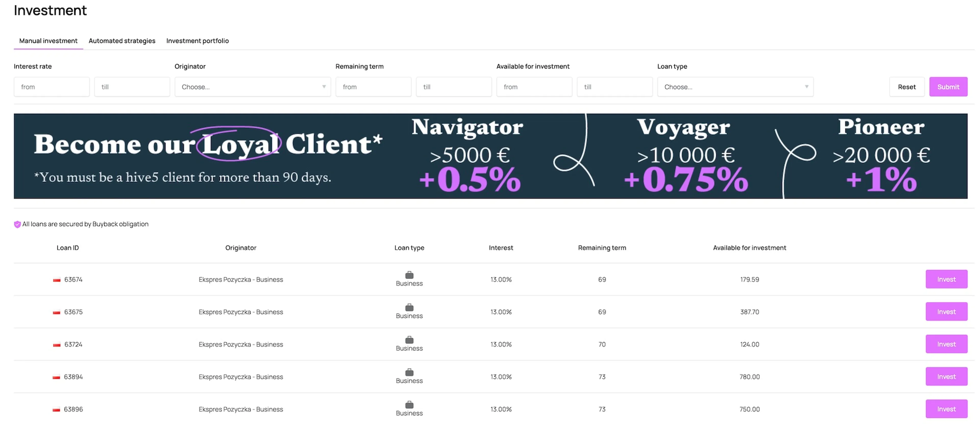Click available amount 387.70
The height and width of the screenshot is (424, 980).
(750, 312)
